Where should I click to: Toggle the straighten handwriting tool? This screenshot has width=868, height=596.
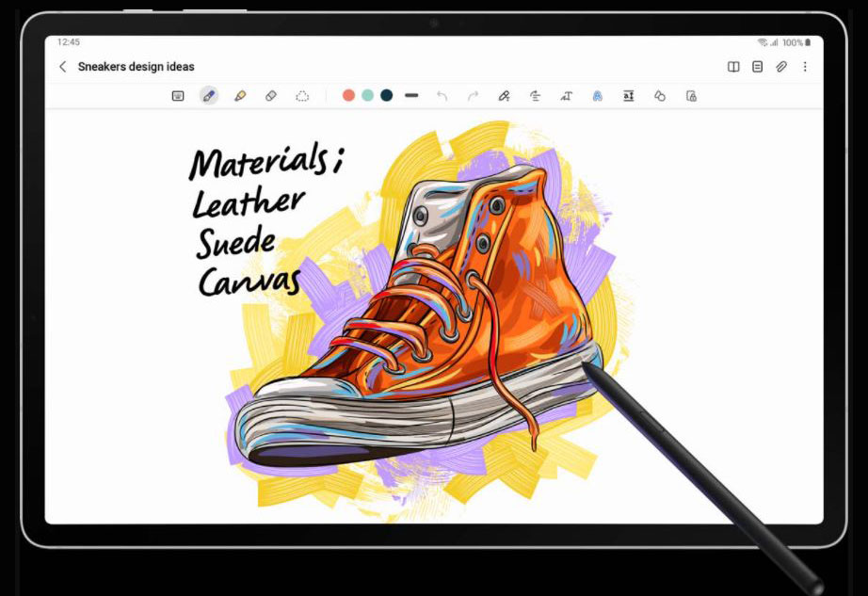tap(535, 95)
